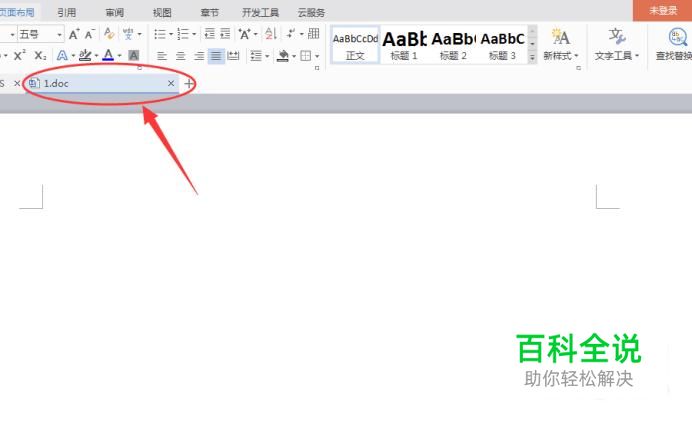Apply a numbered list

click(183, 34)
